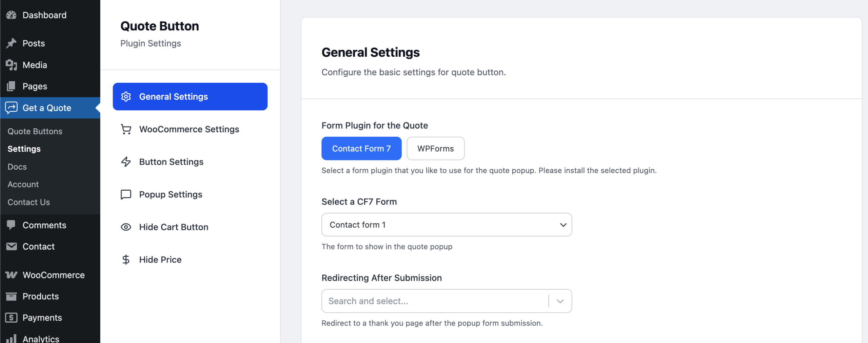Click the Get a Quote sidebar icon

(x=11, y=108)
